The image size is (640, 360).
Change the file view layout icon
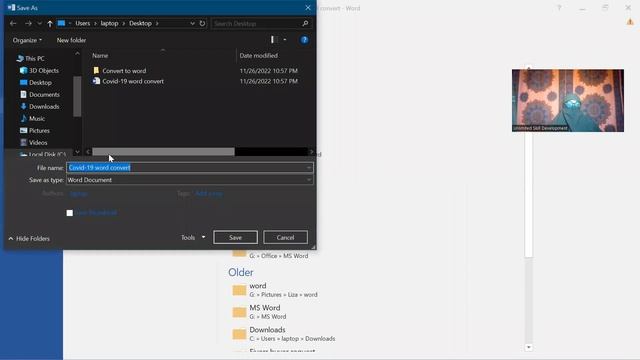(x=273, y=40)
